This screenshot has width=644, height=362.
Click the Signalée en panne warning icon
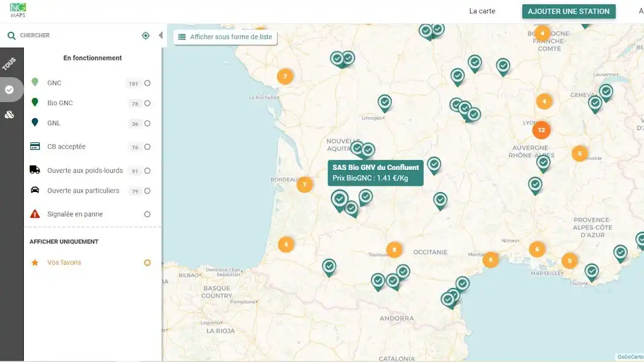pos(37,213)
